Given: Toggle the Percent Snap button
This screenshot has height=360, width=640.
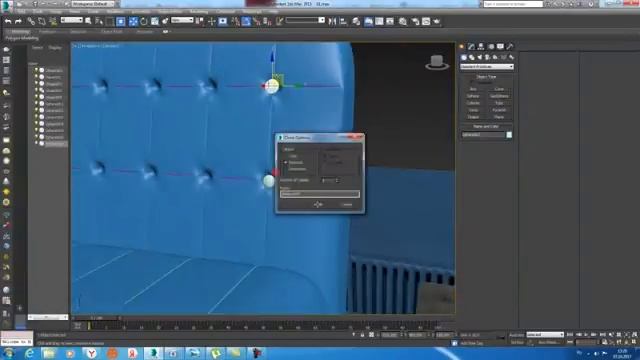Looking at the screenshot, I should coord(257,21).
